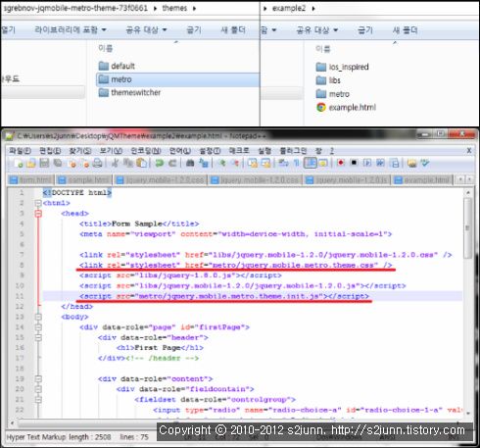Viewport: 480px width, 448px height.
Task: Open the 공유 대상 dropdown in themes window
Action: (146, 30)
